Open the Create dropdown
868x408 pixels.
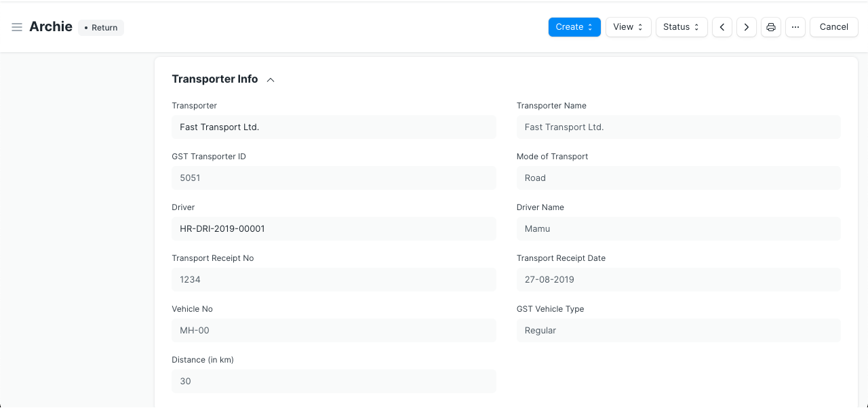tap(574, 27)
